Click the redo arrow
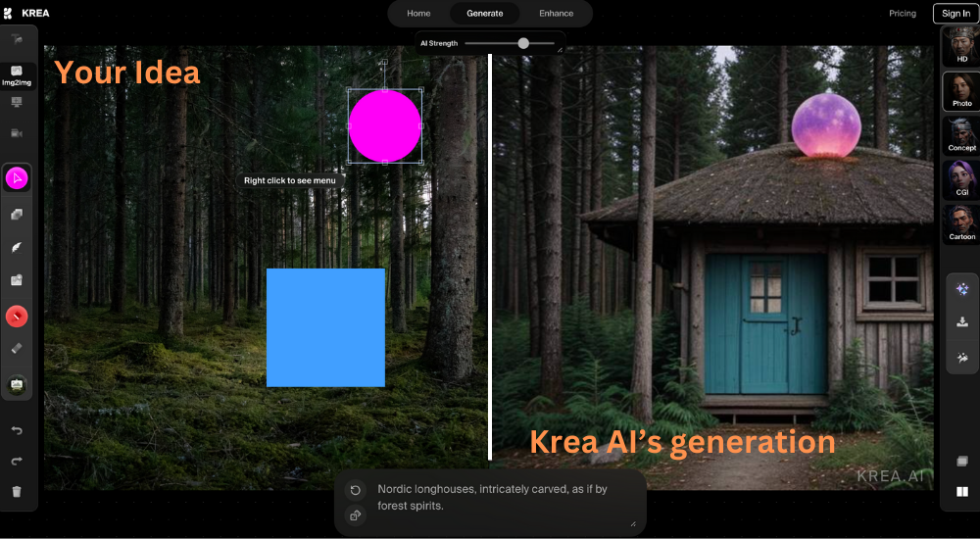Viewport: 980px width, 539px height. (17, 461)
